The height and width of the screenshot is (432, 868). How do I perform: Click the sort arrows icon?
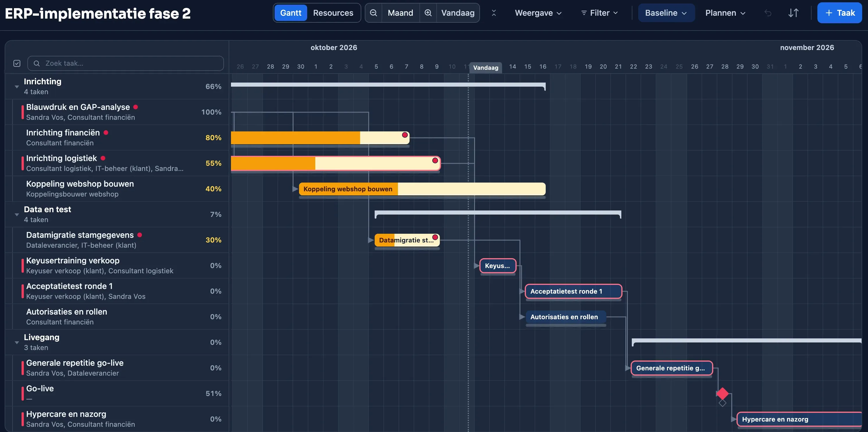point(794,13)
